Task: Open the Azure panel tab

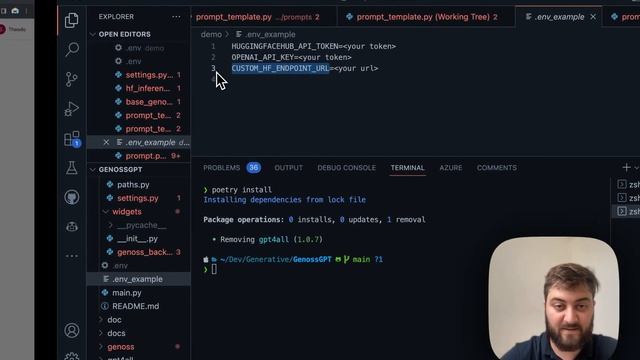Action: click(x=451, y=168)
